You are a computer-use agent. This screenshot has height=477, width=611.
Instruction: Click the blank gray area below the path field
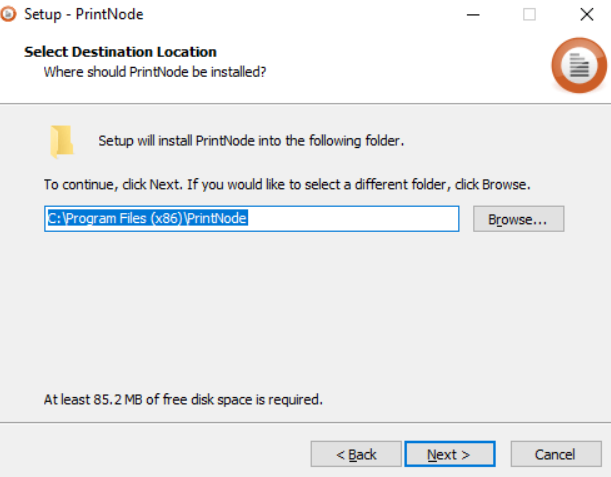[300, 310]
